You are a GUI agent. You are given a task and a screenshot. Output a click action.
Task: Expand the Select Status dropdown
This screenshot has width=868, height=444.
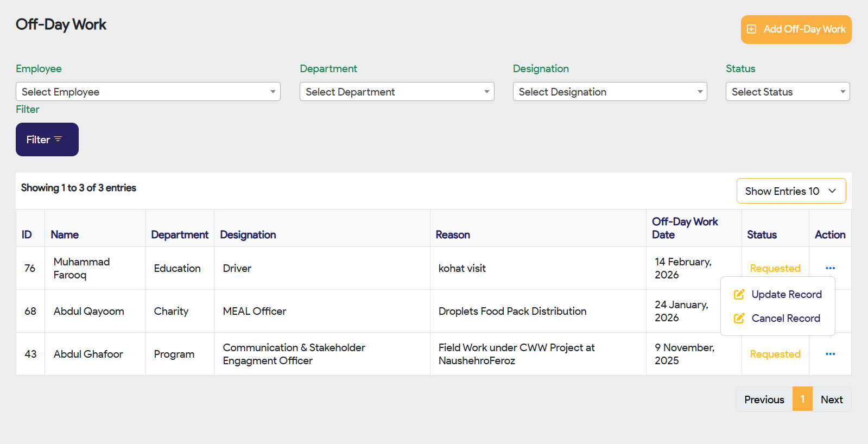[x=787, y=92]
